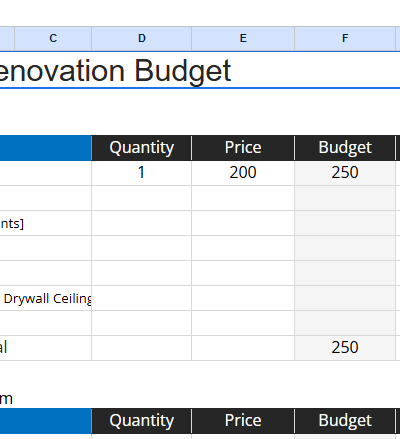Image resolution: width=400 pixels, height=439 pixels.
Task: Click the second table's Budget header
Action: click(x=345, y=421)
